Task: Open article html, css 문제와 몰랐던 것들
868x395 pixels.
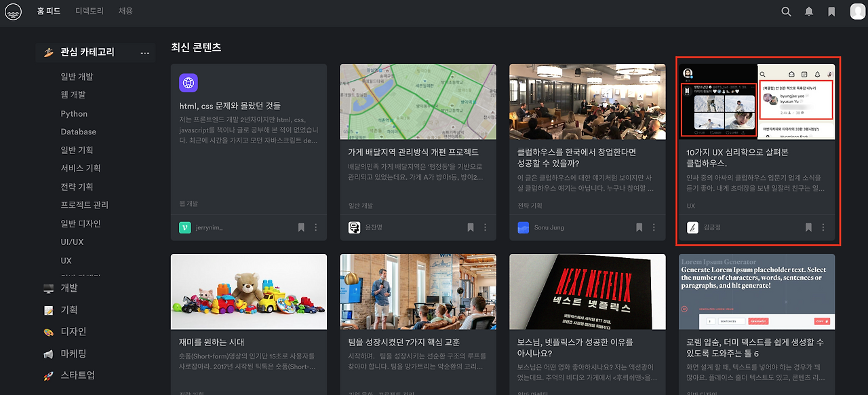Action: click(x=230, y=106)
